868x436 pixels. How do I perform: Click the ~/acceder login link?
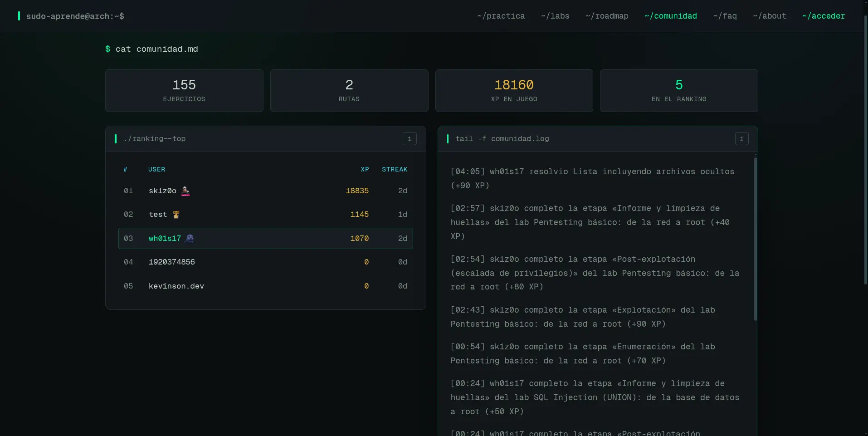pyautogui.click(x=824, y=16)
